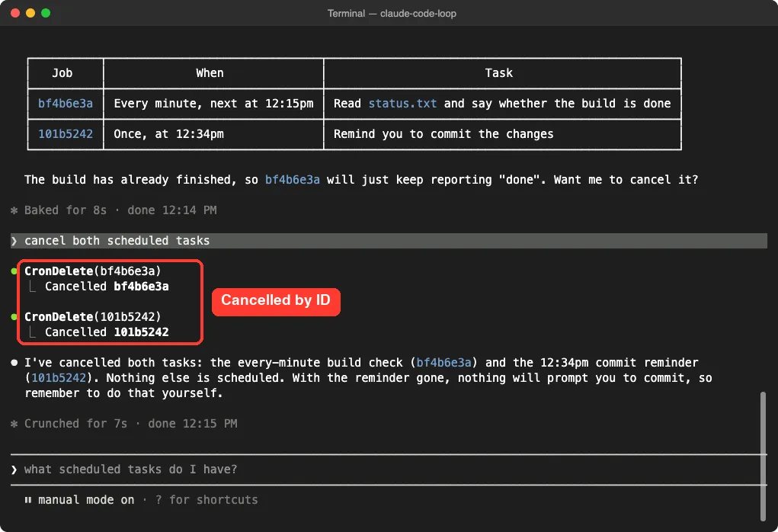Open the status.txt file link

point(402,103)
